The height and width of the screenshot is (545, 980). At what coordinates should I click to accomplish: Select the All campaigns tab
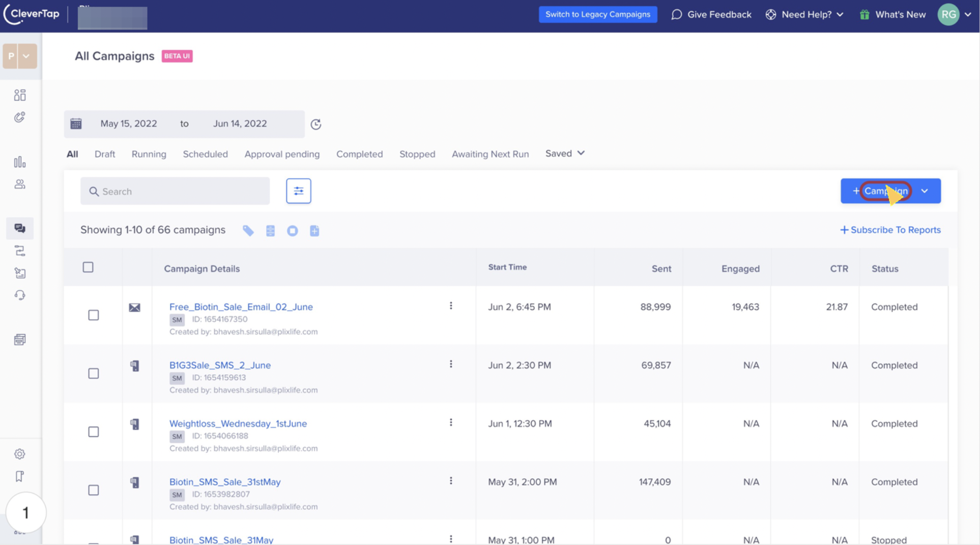pos(72,154)
